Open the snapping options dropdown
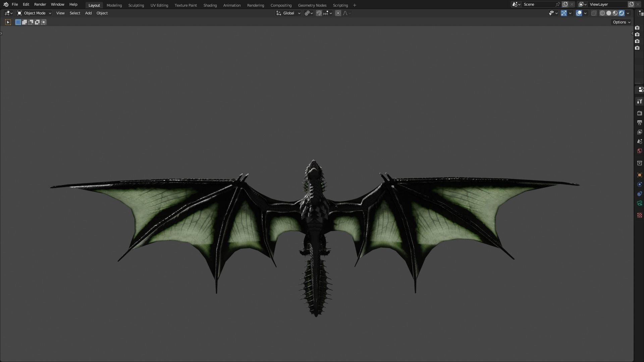This screenshot has width=644, height=362. coord(327,13)
